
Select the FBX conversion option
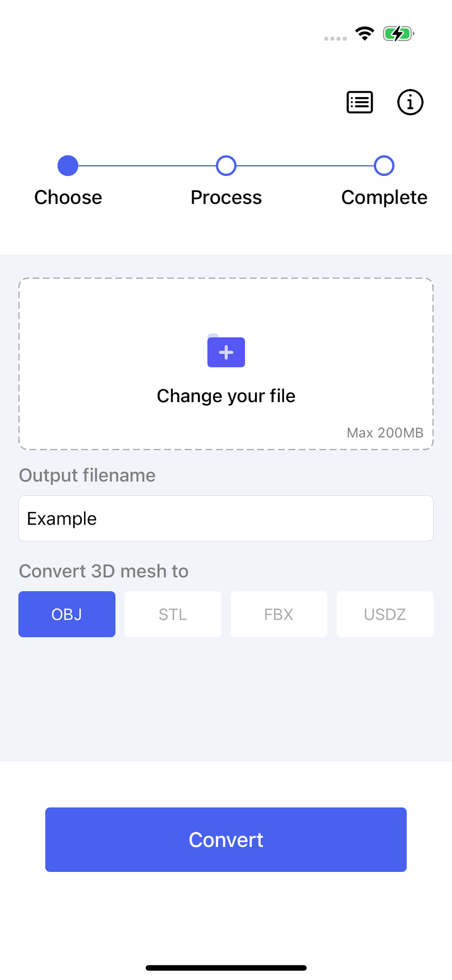(279, 614)
